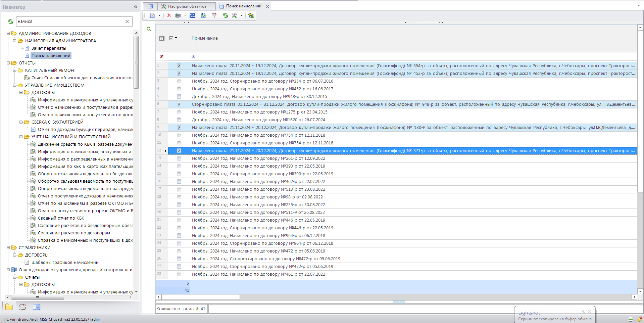Collapse the Навигатор panel with double chevron

[136, 7]
